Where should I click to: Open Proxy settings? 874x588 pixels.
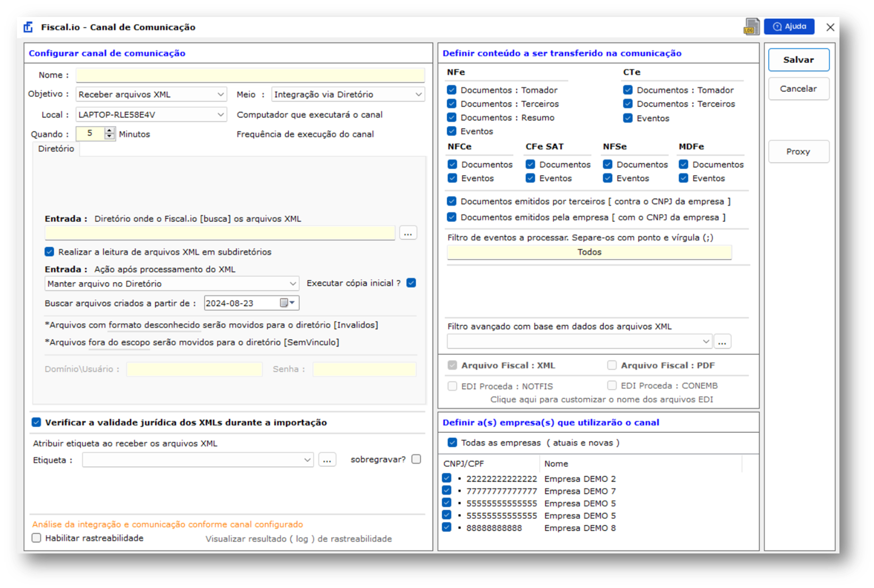(x=799, y=152)
